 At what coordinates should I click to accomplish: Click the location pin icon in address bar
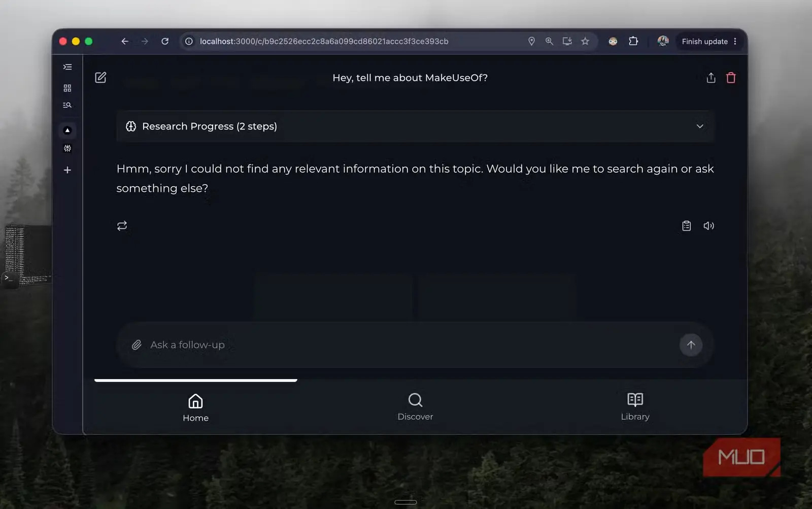[531, 42]
